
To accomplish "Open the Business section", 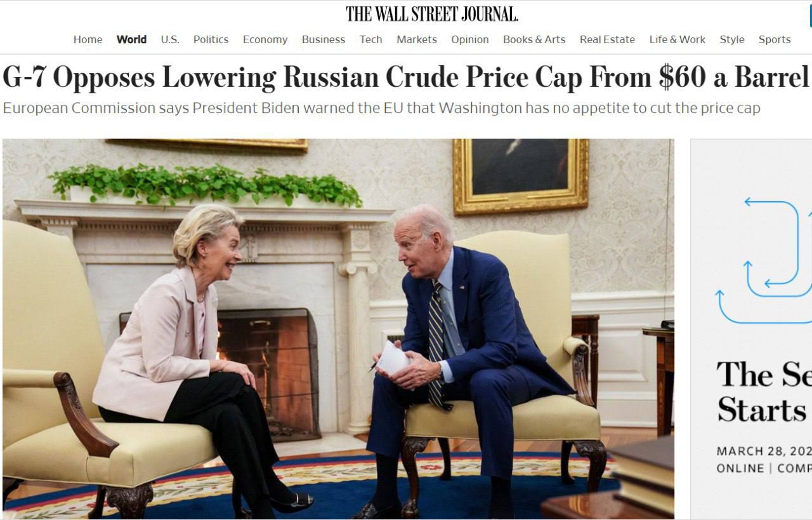I will (324, 39).
